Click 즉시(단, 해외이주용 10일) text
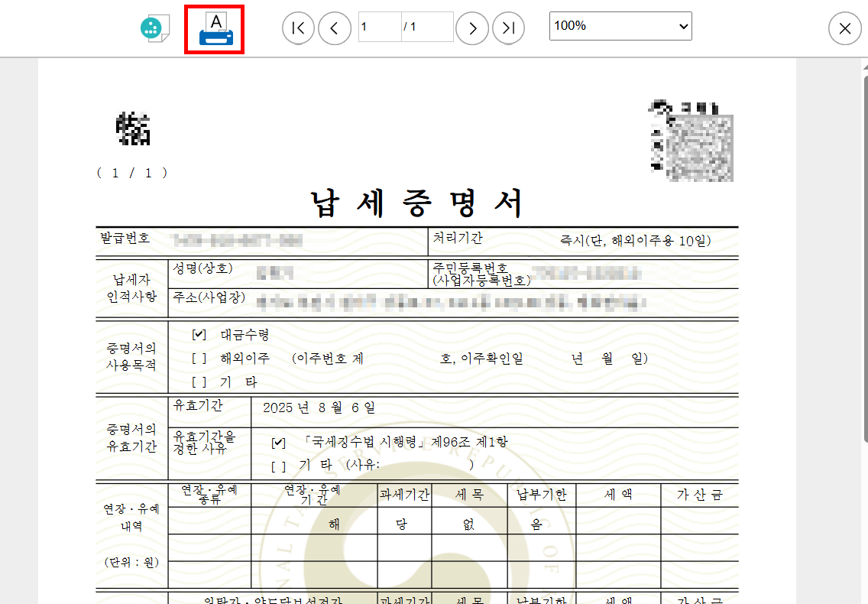868x604 pixels. (x=636, y=241)
